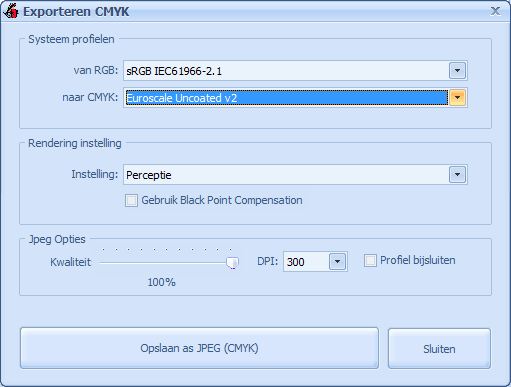Click the Gebruik Black Point Compensation label
The width and height of the screenshot is (511, 387).
[222, 200]
